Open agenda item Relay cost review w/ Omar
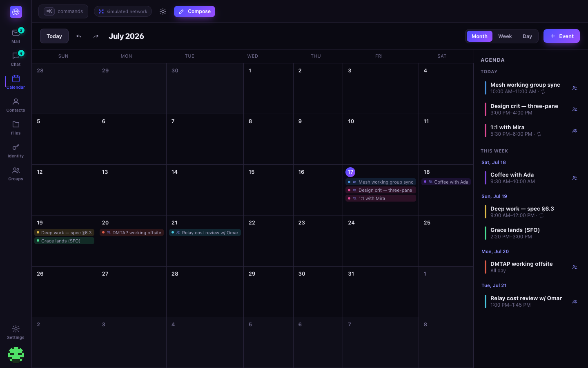The height and width of the screenshot is (368, 588). point(531,301)
